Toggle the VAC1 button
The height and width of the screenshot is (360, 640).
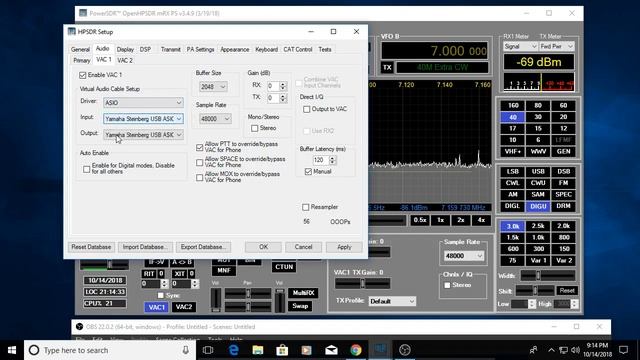tap(156, 307)
